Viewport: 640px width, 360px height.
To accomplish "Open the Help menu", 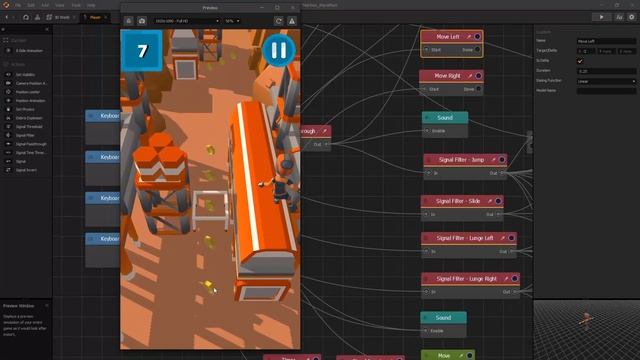I will coord(91,5).
